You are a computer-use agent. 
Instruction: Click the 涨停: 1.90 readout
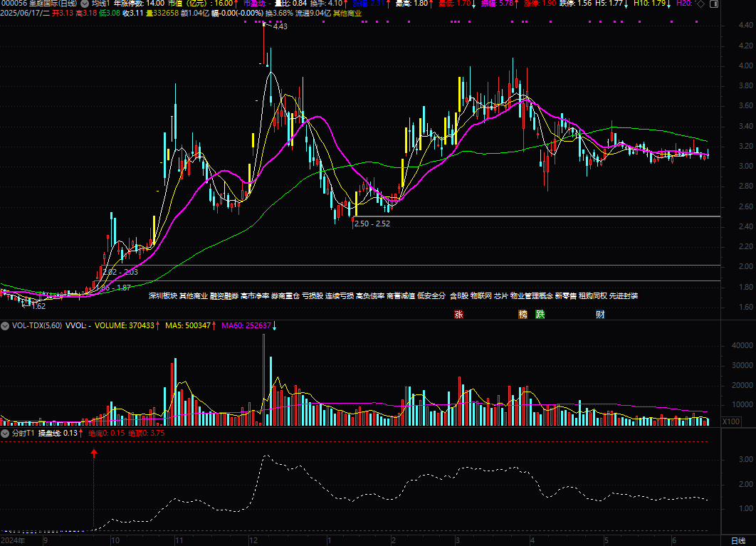(540, 4)
